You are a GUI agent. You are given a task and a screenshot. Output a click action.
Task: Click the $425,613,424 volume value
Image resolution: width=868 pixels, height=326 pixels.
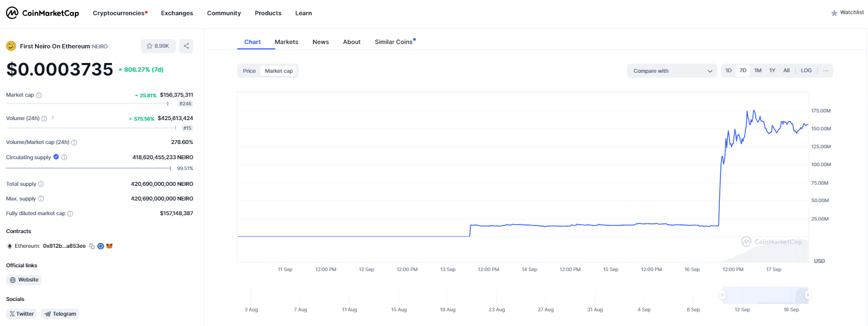pos(175,118)
